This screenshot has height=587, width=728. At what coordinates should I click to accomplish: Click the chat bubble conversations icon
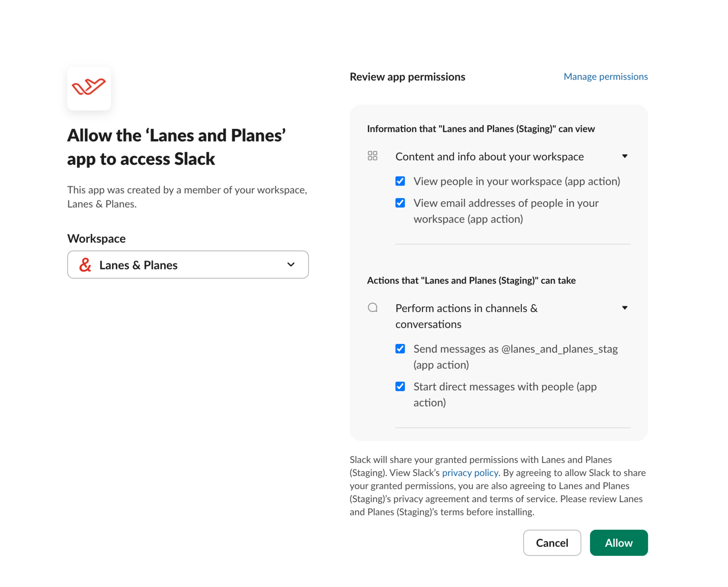[373, 308]
